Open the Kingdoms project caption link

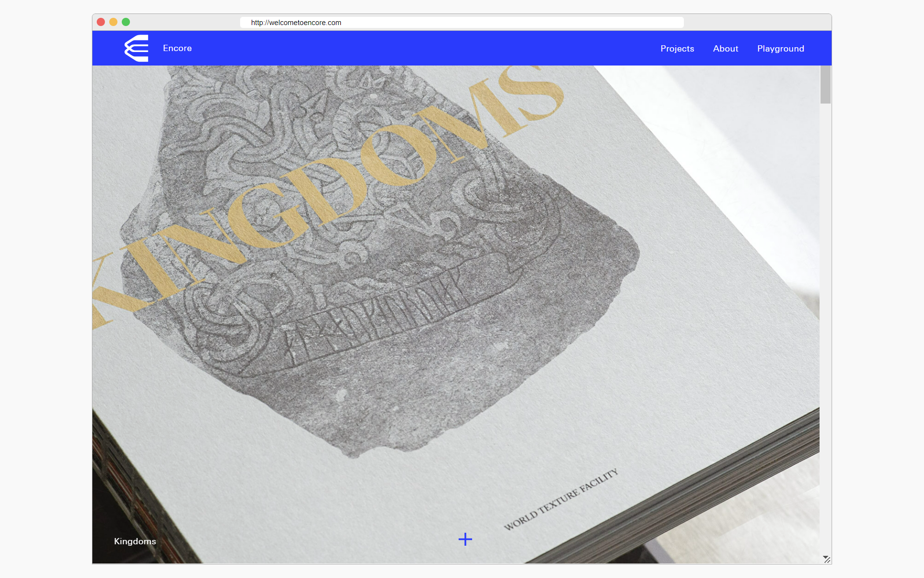[135, 541]
